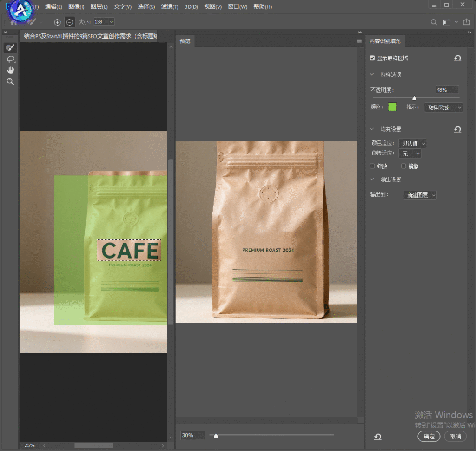The image size is (476, 451).
Task: Open the 指示 取样区域 dropdown
Action: coord(443,107)
